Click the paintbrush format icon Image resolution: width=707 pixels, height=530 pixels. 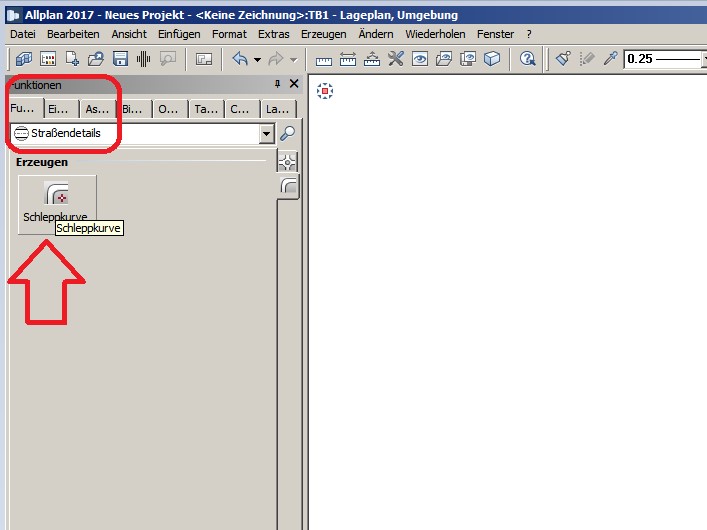click(563, 59)
